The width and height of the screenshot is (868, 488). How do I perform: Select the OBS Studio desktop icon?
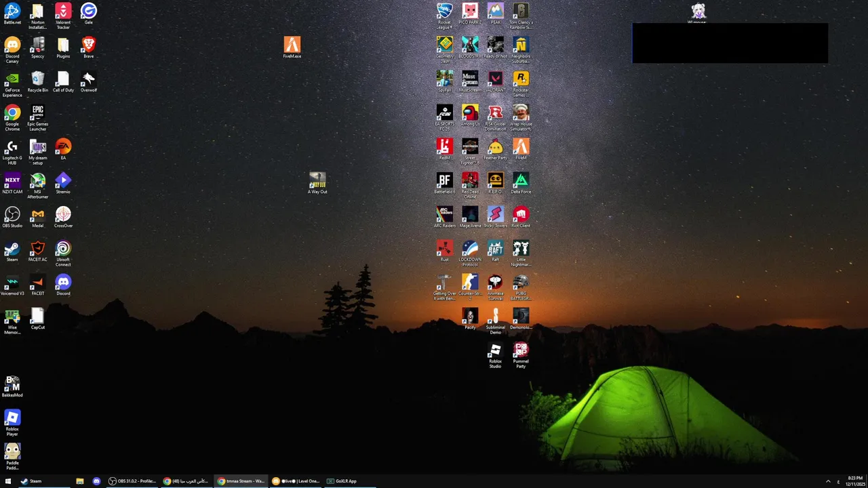(12, 217)
